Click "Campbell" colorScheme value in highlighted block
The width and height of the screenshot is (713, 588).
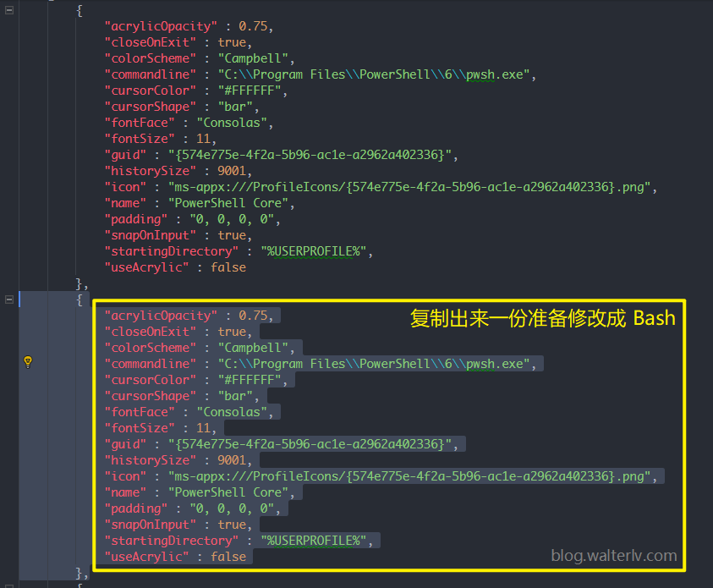[x=253, y=348]
